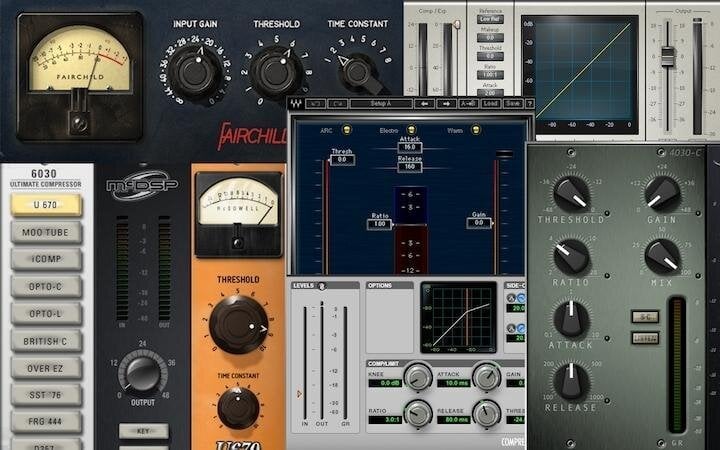Click the Load button in Waves toolbar
This screenshot has width=720, height=450.
490,104
